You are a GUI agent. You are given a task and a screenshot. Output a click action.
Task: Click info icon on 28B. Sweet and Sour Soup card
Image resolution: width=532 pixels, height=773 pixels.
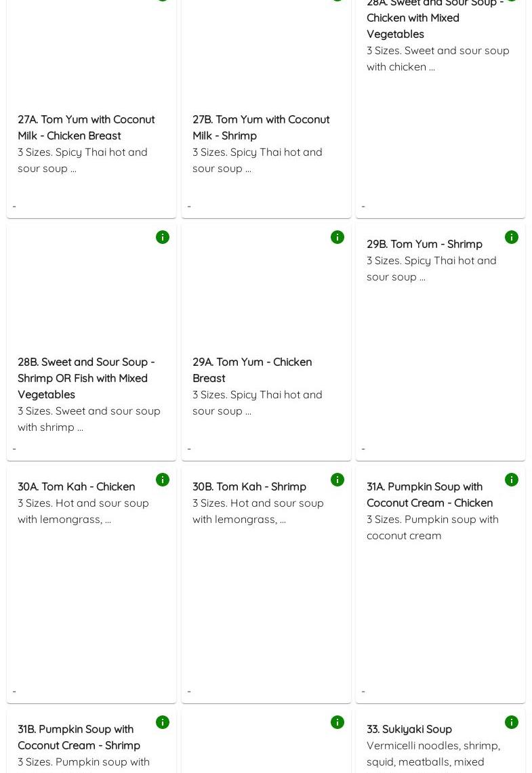pos(163,237)
